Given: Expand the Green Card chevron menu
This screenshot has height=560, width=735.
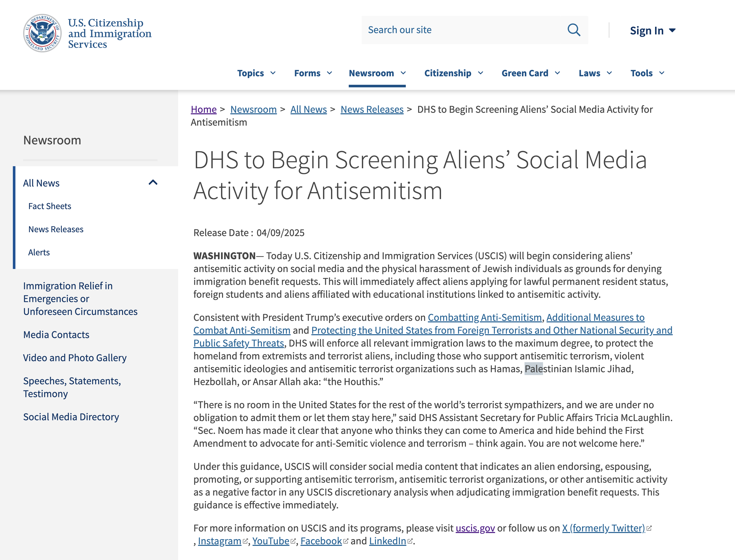Looking at the screenshot, I should [x=557, y=73].
